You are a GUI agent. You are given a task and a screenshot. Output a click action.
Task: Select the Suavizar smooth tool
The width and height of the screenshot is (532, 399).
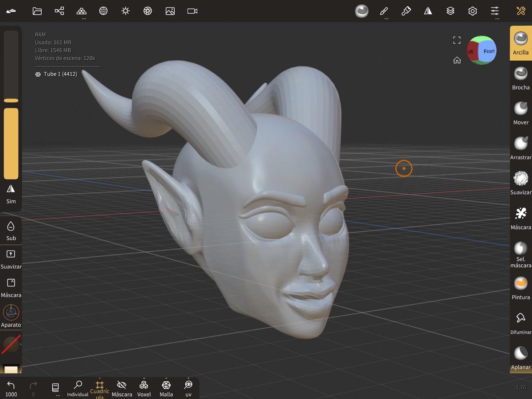pyautogui.click(x=521, y=183)
